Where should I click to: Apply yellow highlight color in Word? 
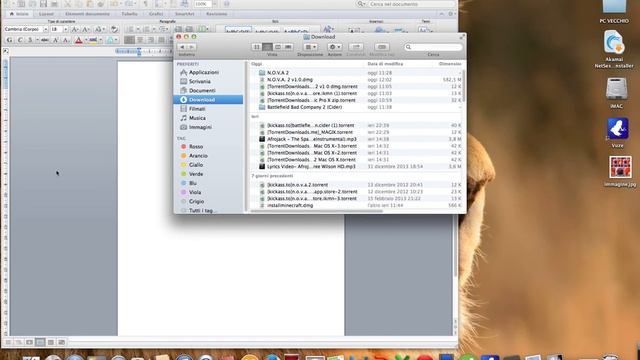coord(93,40)
